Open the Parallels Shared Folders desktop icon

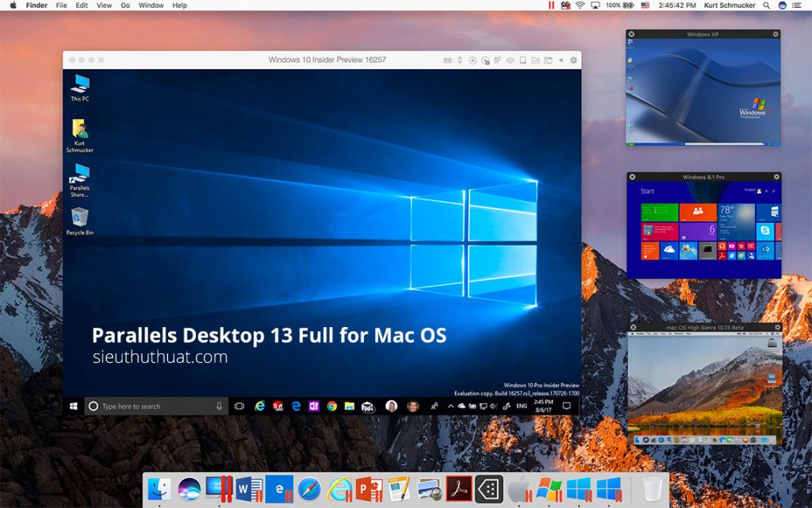coord(80,180)
